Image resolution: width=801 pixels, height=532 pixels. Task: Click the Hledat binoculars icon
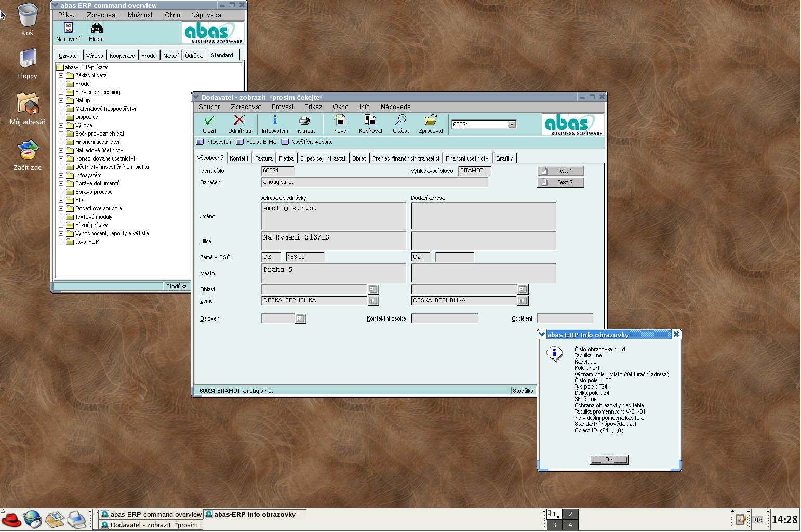point(96,29)
